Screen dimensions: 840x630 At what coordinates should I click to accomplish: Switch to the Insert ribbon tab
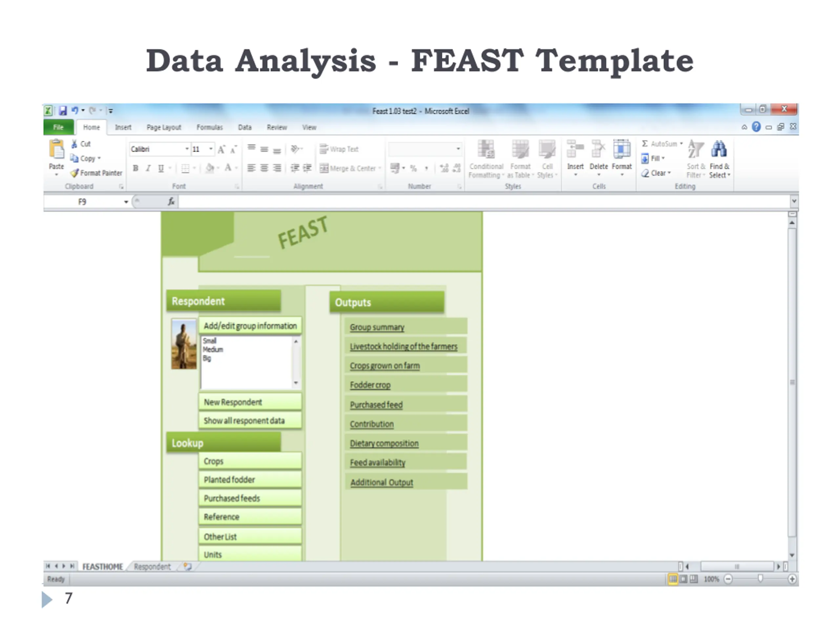[123, 127]
